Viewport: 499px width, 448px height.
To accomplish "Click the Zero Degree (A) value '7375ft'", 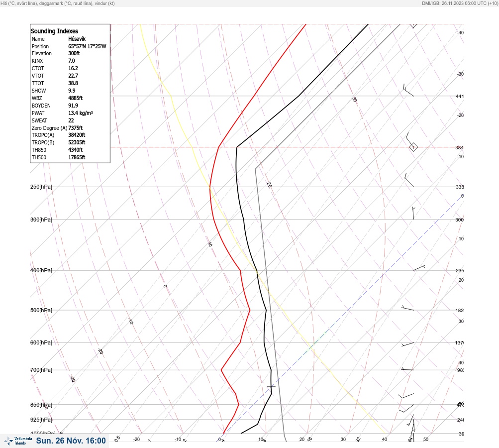I will [x=76, y=128].
